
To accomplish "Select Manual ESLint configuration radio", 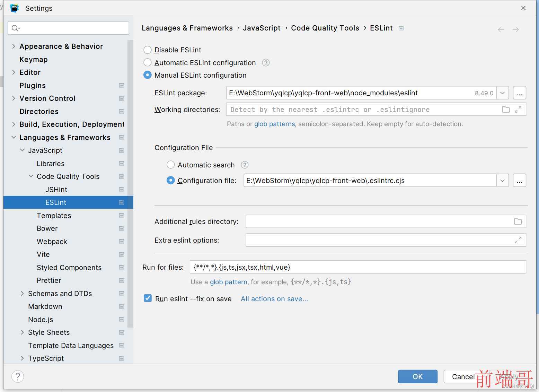I will point(148,75).
